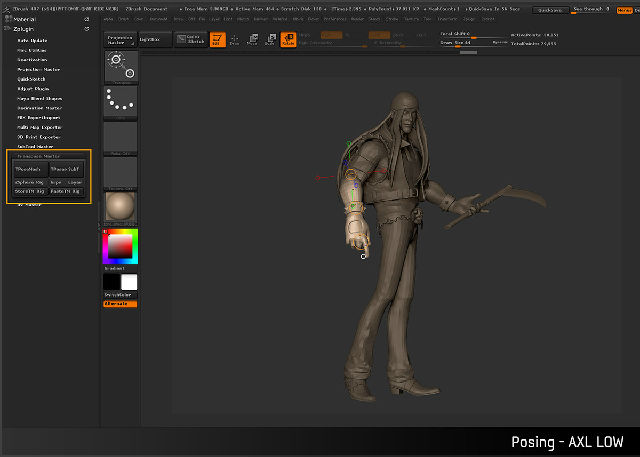Activate the Edit mode button
640x457 pixels.
[217, 40]
